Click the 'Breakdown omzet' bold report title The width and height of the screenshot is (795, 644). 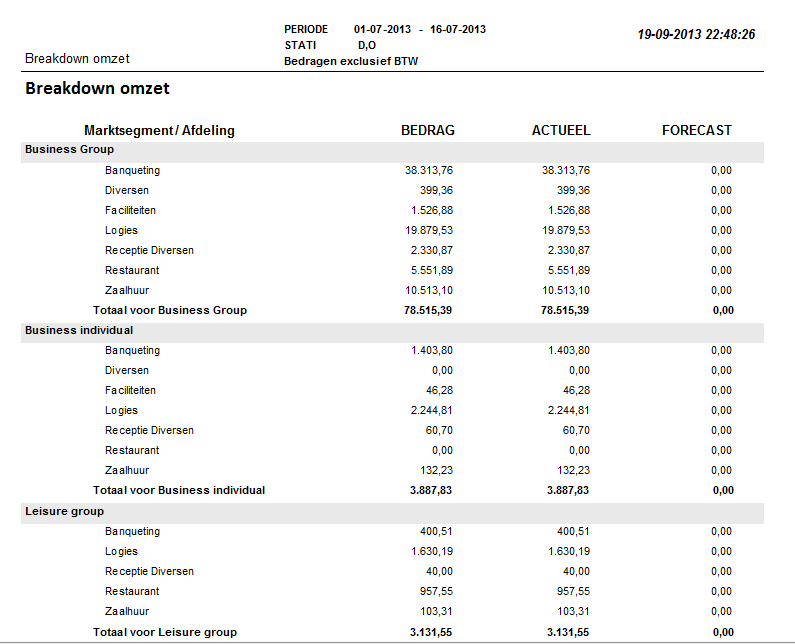tap(97, 88)
